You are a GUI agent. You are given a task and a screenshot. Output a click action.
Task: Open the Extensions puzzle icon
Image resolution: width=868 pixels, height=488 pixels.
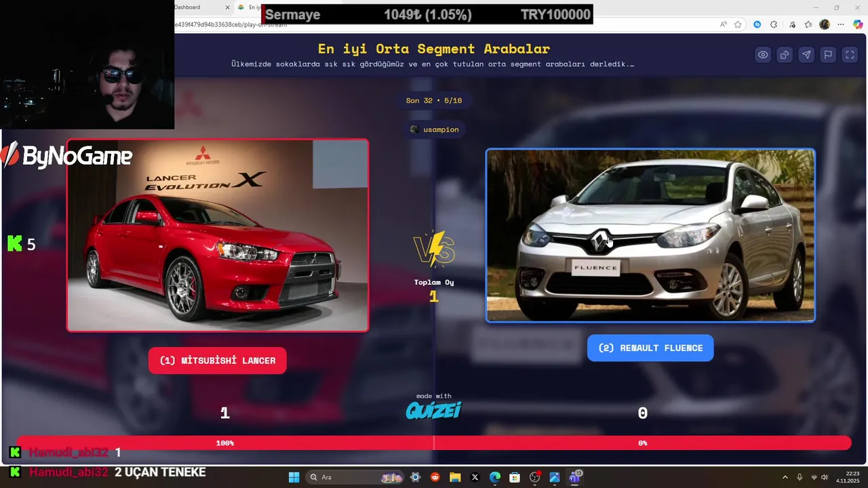pos(774,24)
